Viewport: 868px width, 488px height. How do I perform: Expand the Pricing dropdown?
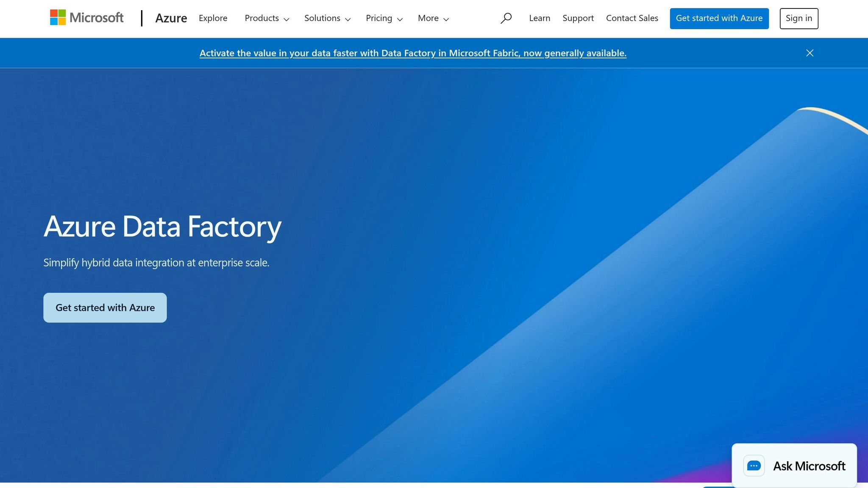pyautogui.click(x=384, y=18)
